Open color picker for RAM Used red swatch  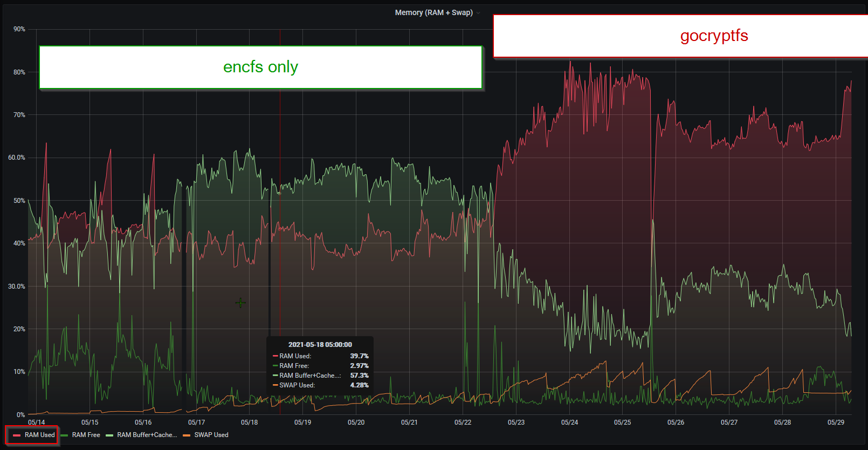click(17, 435)
